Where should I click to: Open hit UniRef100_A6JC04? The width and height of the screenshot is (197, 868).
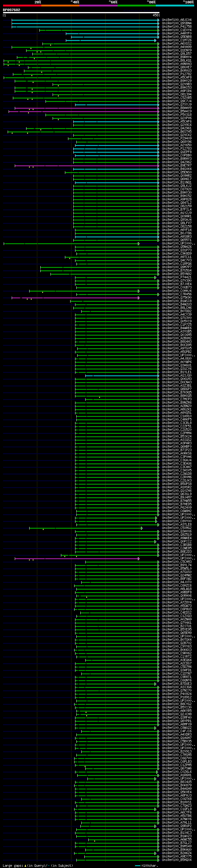point(177,20)
